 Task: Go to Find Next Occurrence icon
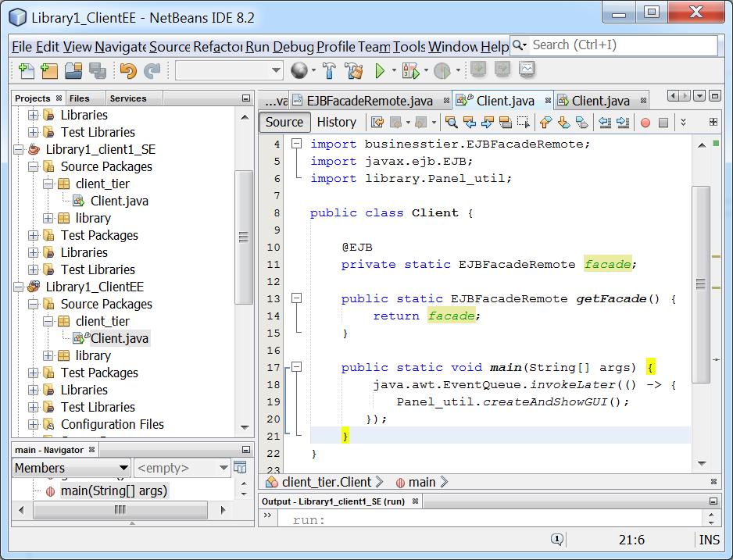point(487,123)
